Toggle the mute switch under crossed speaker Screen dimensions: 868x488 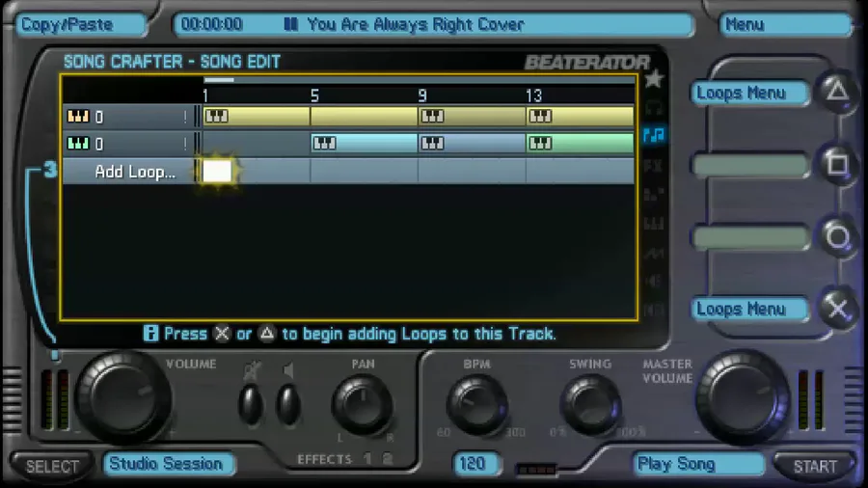[x=251, y=404]
